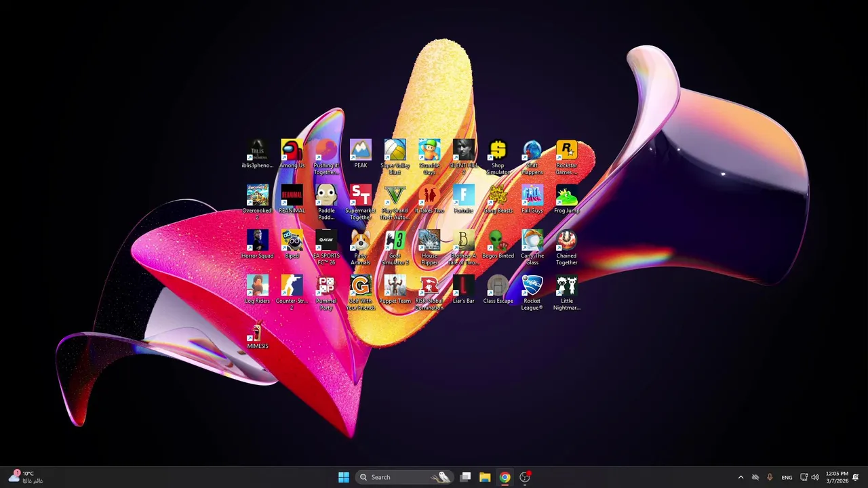868x488 pixels.
Task: Select the Rocket League shortcut
Action: pyautogui.click(x=532, y=293)
